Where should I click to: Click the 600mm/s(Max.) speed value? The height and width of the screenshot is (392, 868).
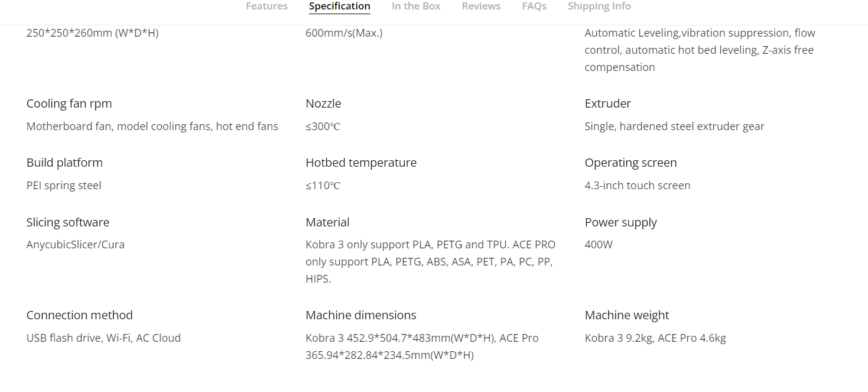[344, 33]
